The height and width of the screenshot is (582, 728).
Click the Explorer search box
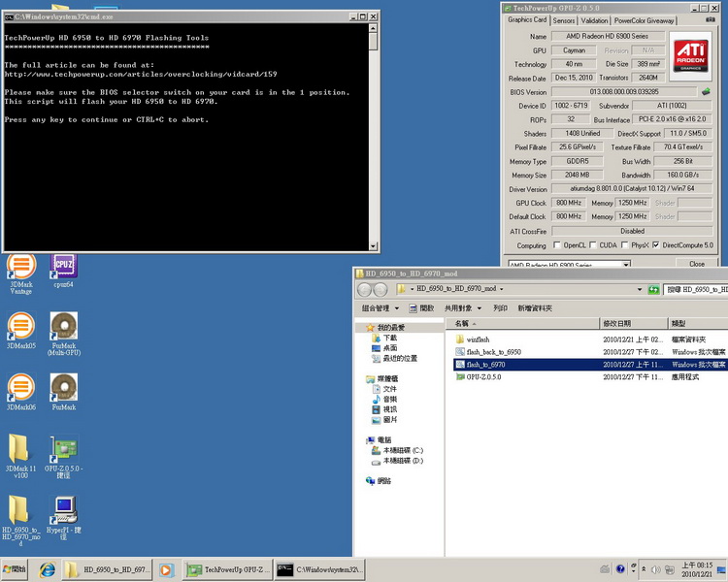tap(696, 290)
